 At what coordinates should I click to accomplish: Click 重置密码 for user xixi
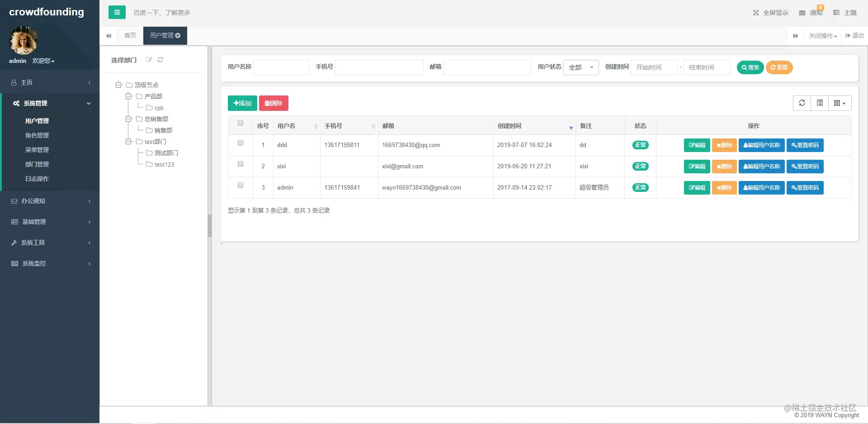805,166
